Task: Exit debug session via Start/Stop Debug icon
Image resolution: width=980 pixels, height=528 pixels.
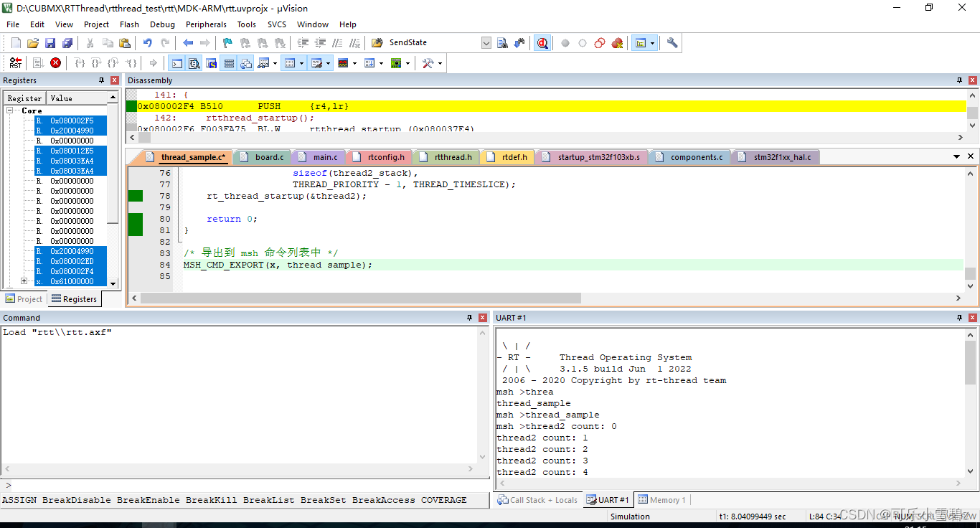Action: (x=542, y=42)
